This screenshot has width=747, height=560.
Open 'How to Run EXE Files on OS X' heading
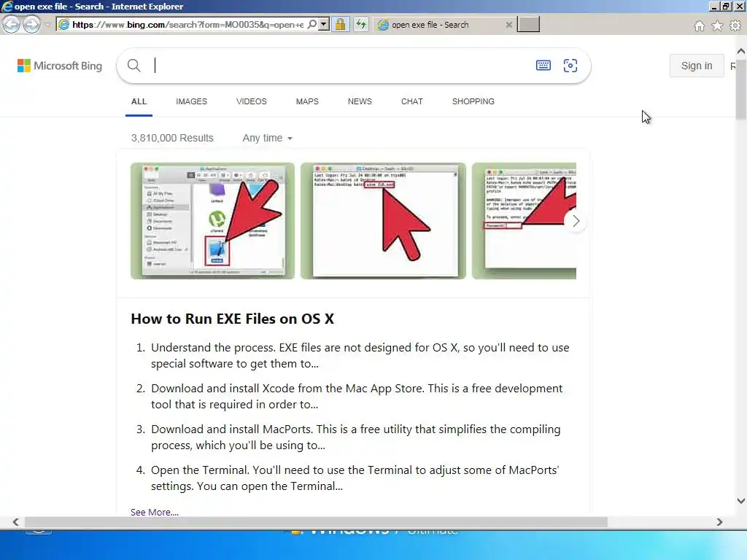click(x=233, y=319)
